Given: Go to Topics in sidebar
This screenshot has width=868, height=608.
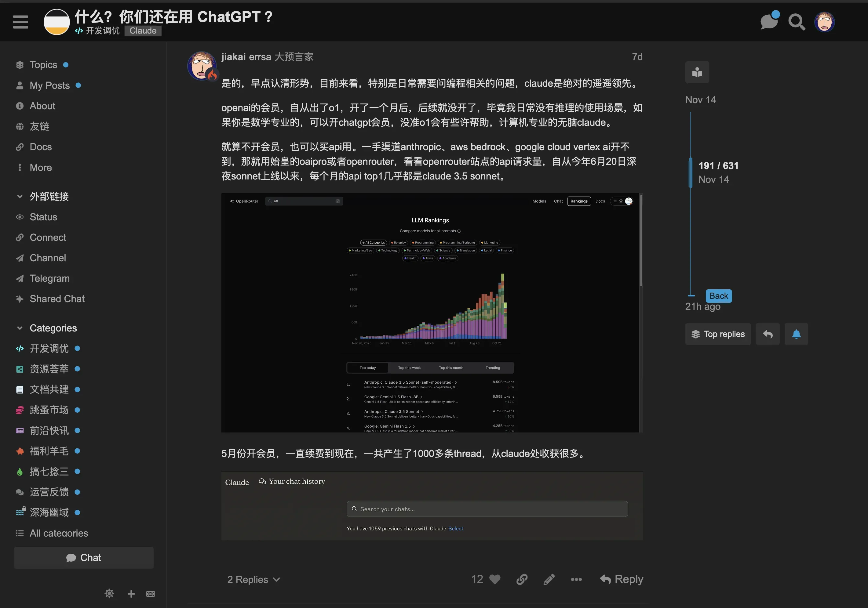Looking at the screenshot, I should coord(43,65).
